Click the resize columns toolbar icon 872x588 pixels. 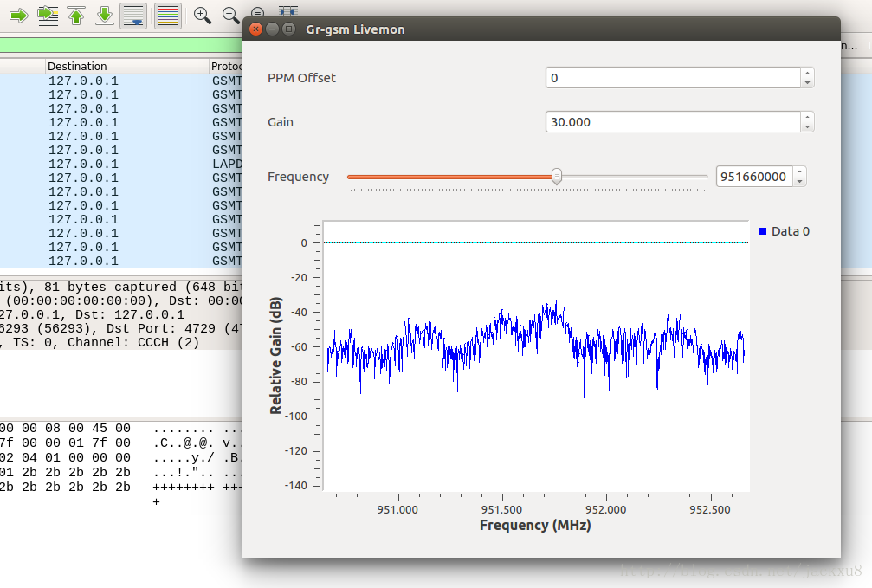[x=288, y=10]
